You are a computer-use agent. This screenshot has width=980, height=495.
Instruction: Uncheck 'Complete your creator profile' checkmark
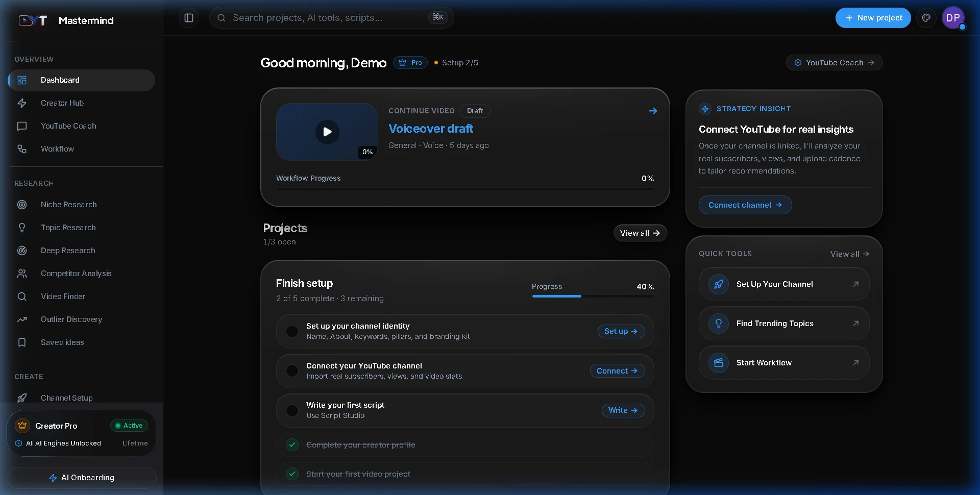coord(292,445)
